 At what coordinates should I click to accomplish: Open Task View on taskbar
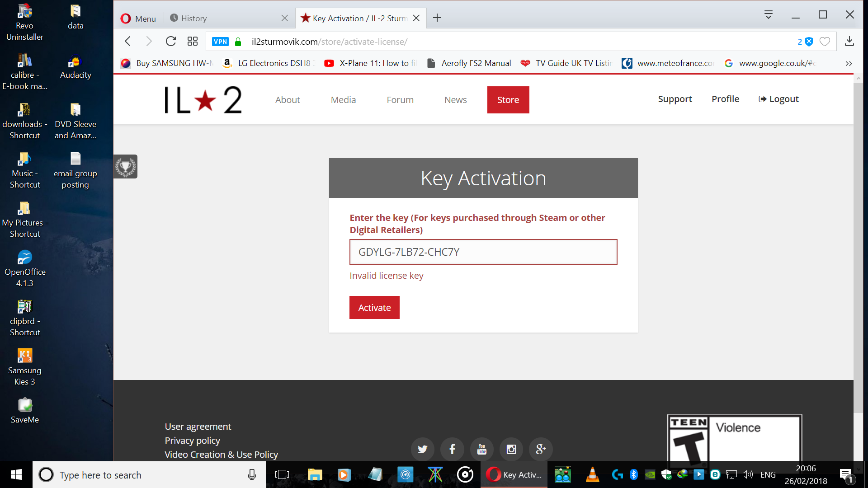[282, 475]
